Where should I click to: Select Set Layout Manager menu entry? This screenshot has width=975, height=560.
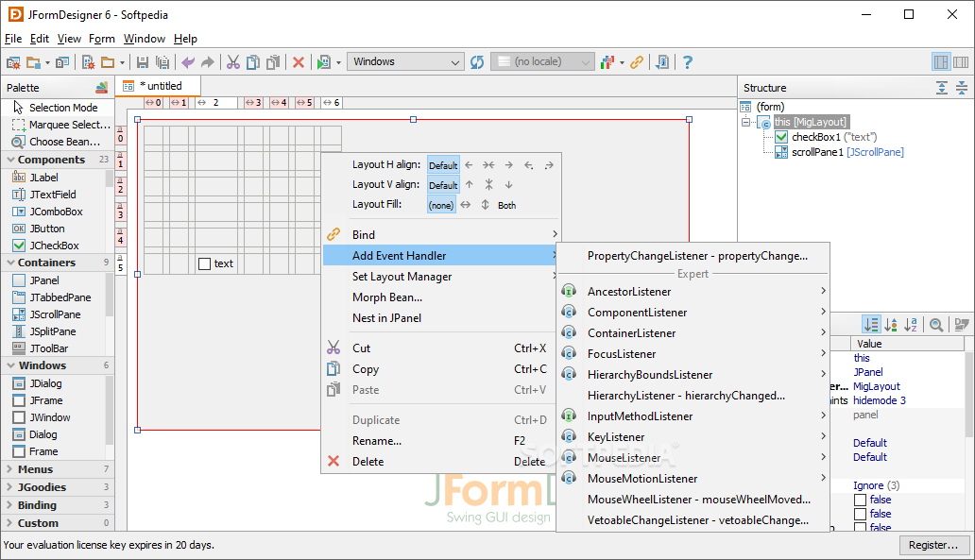click(440, 277)
